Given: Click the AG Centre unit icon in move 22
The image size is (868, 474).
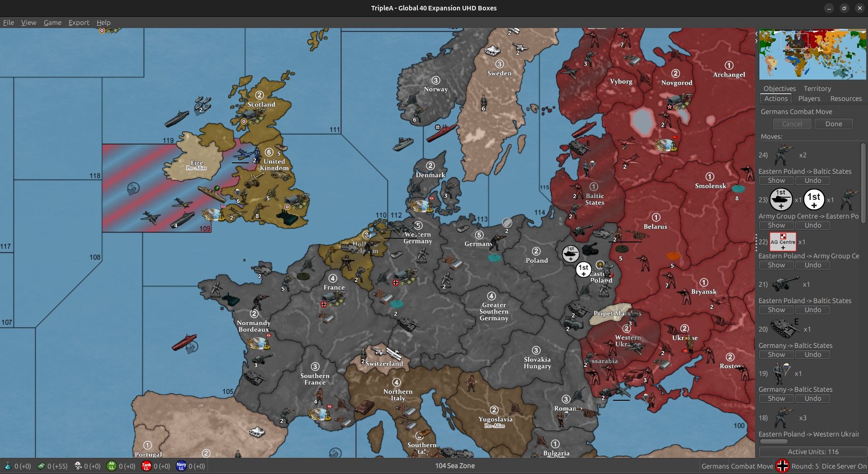Looking at the screenshot, I should tap(783, 242).
